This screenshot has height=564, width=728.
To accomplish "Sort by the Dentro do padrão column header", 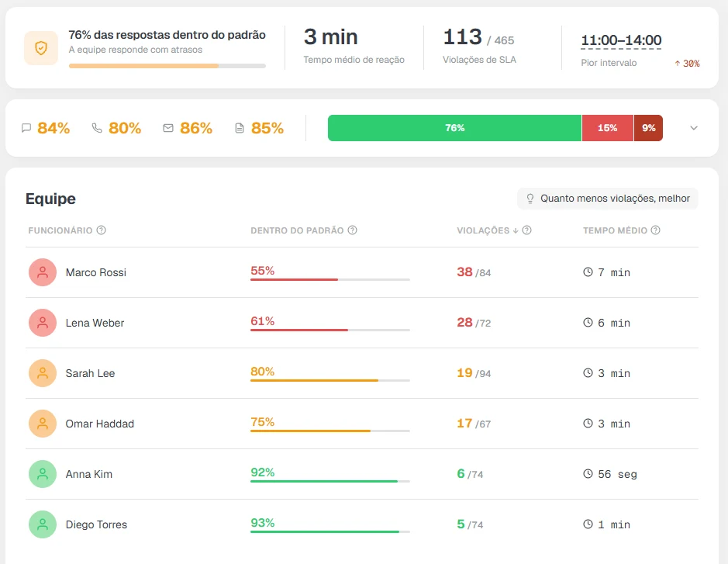I will tap(297, 230).
